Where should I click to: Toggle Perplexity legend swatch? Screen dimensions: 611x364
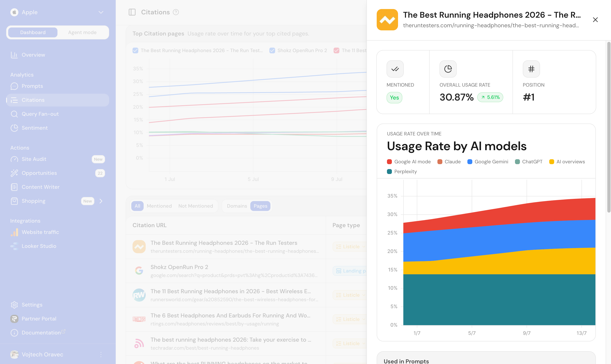pyautogui.click(x=389, y=172)
